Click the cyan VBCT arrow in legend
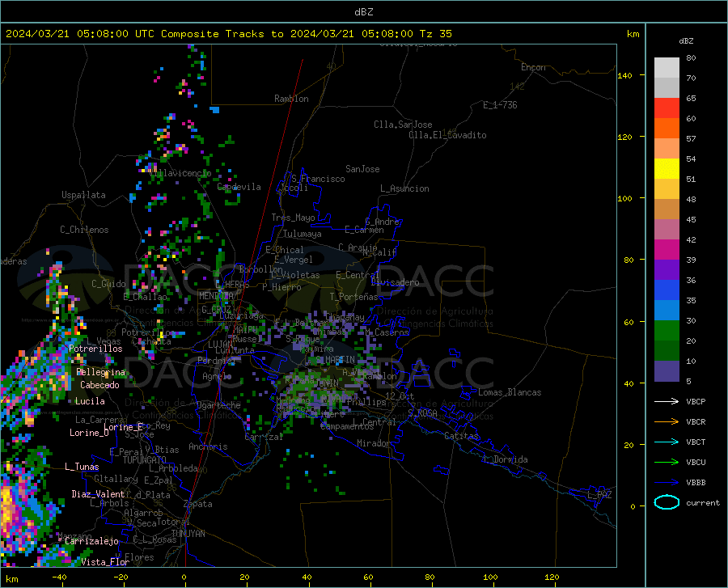The width and height of the screenshot is (728, 588). point(667,442)
